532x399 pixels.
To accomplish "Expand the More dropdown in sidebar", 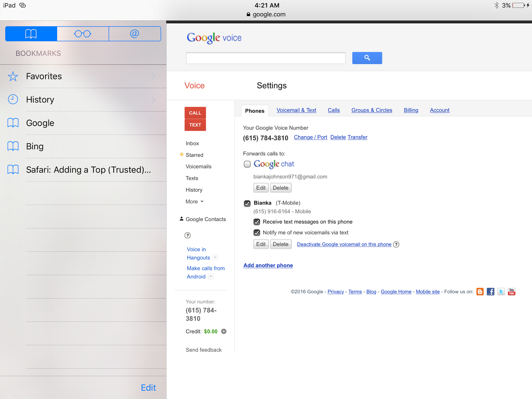I will (195, 201).
